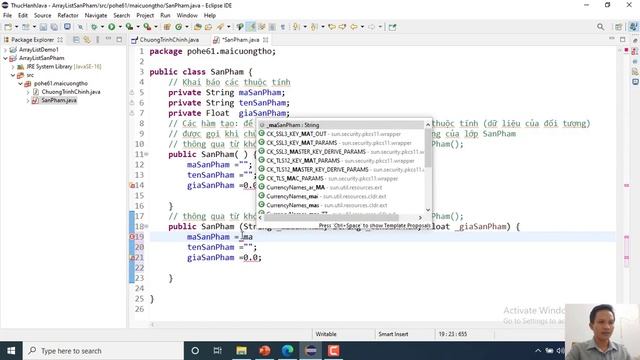Click the Next Annotation toolbar icon
Image resolution: width=640 pixels, height=360 pixels.
[296, 27]
